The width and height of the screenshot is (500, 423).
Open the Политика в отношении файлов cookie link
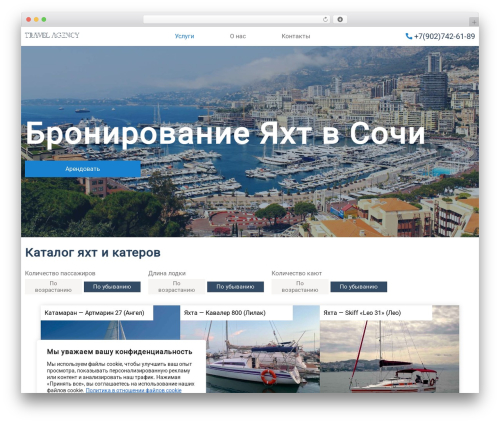pyautogui.click(x=134, y=390)
